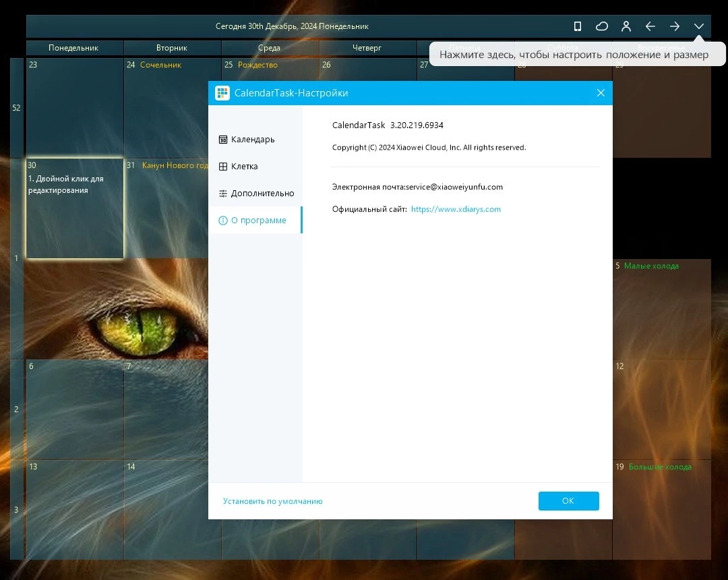
Task: Click Установить по умолчанию link
Action: pyautogui.click(x=272, y=501)
